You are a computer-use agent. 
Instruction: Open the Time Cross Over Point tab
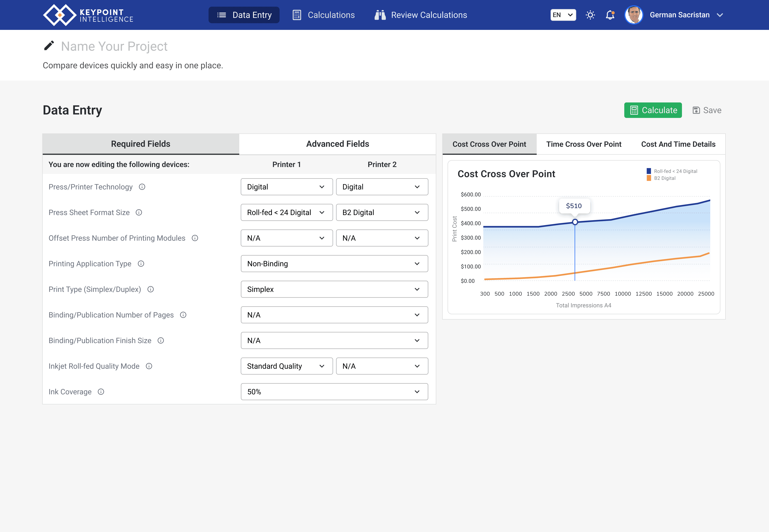click(584, 144)
